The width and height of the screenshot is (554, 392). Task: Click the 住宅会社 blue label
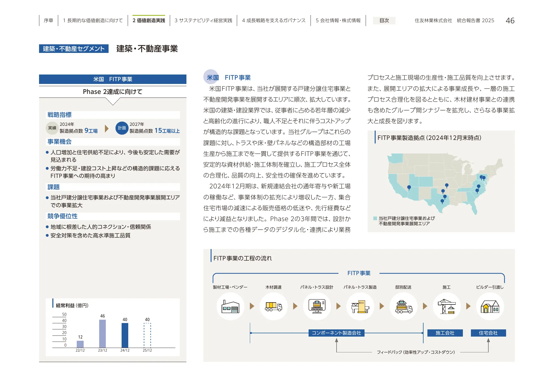488,333
